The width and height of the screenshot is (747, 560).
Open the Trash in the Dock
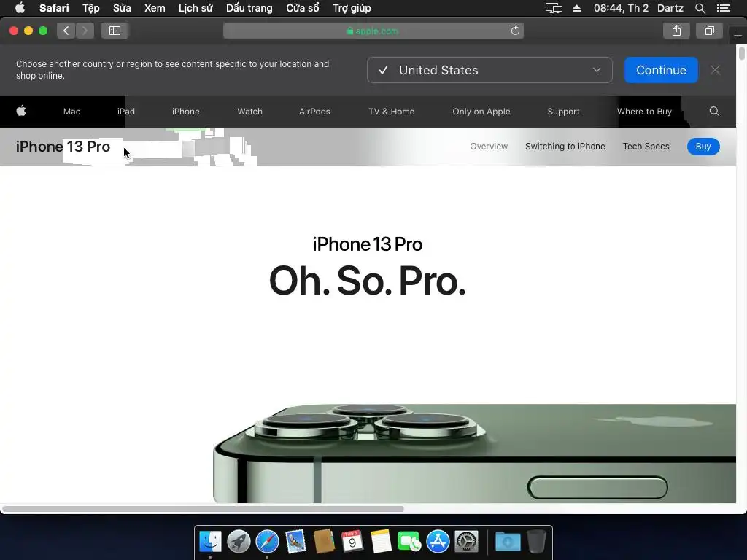coord(536,542)
